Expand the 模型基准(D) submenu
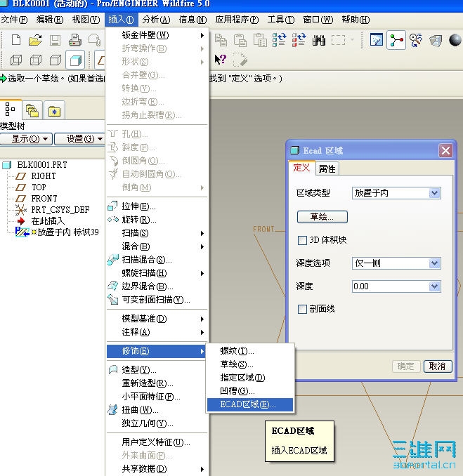 (x=157, y=319)
